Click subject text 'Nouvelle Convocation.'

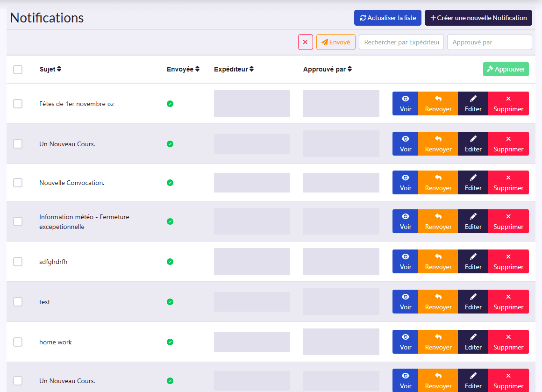click(x=71, y=183)
